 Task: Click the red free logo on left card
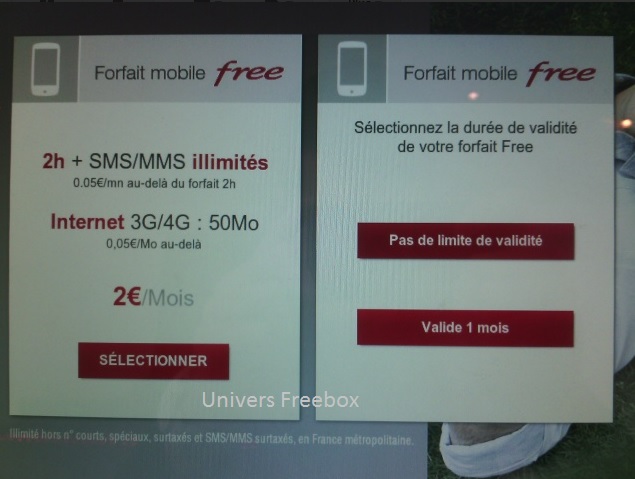(249, 73)
